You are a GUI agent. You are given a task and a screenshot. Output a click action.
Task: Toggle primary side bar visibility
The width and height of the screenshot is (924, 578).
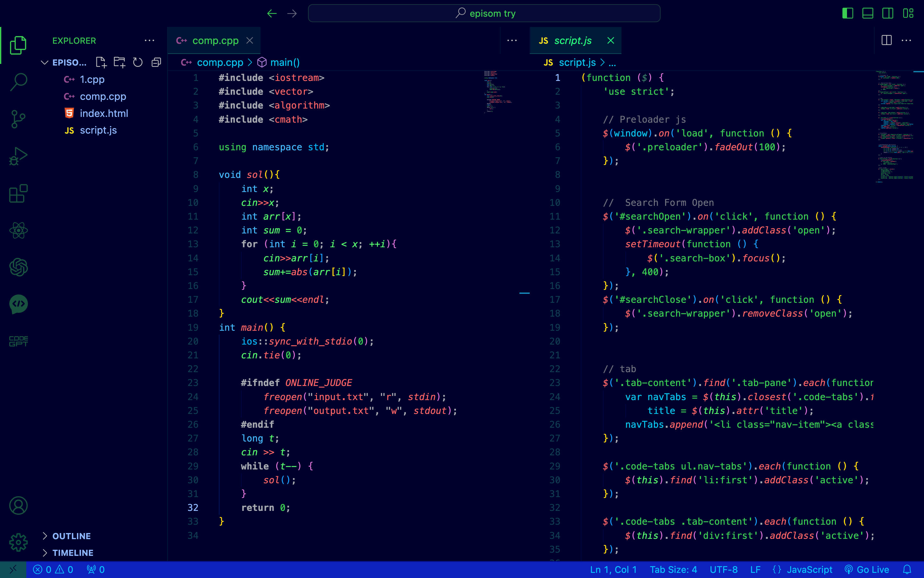[x=847, y=13]
